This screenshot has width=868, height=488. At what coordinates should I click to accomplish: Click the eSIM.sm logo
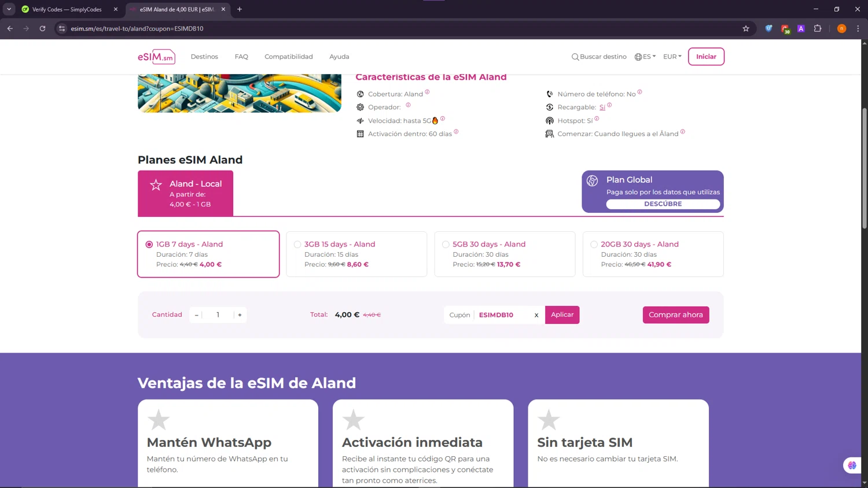point(156,57)
